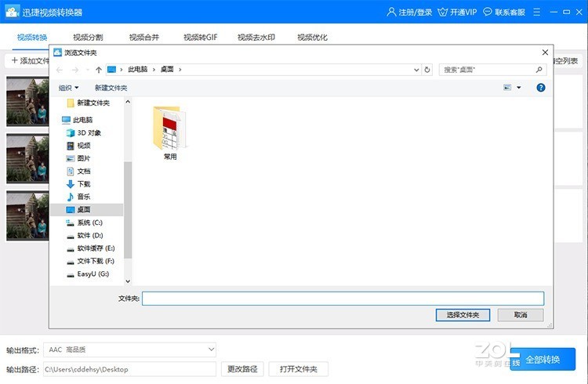Click the 开通VIP crown icon
This screenshot has height=384, width=588.
click(x=442, y=12)
